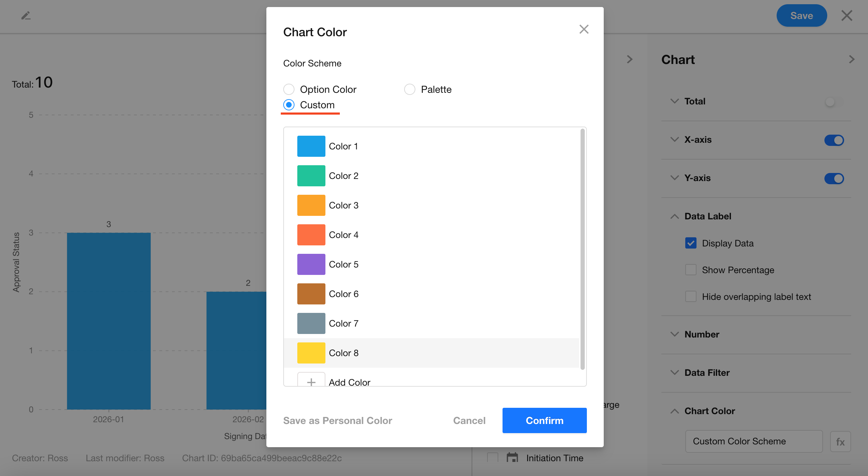Click Save as Personal Color
Screen dimensions: 868x476
click(337, 420)
